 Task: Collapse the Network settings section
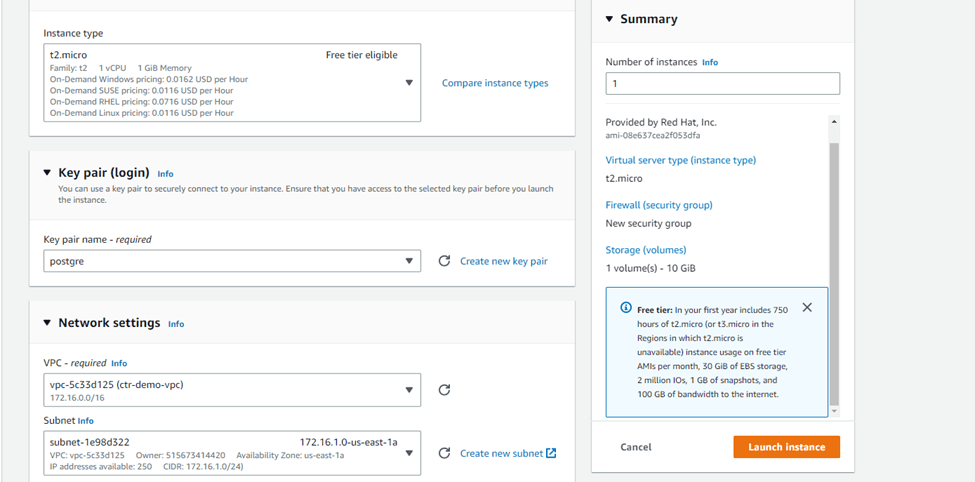tap(47, 322)
